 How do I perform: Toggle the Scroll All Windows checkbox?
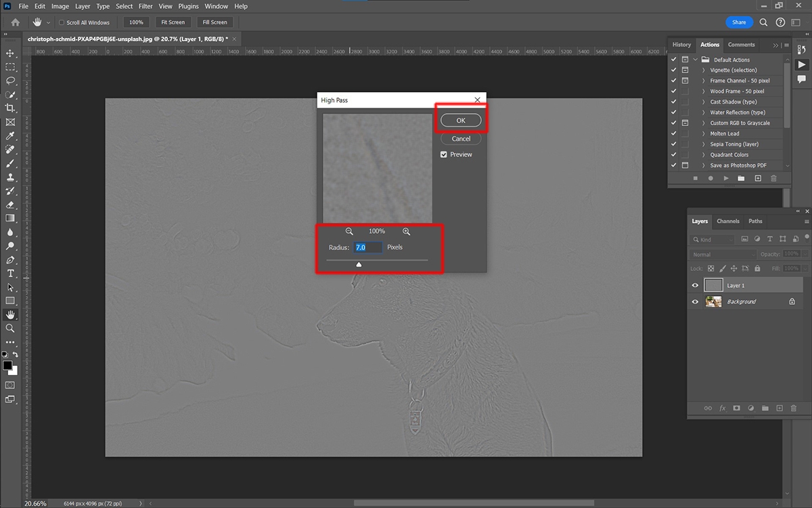click(62, 22)
